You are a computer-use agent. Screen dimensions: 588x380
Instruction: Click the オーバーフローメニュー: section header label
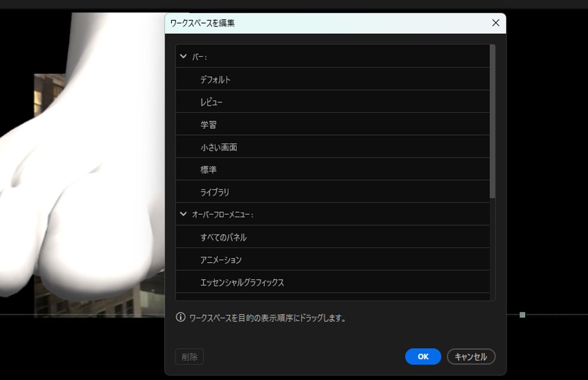click(x=223, y=214)
